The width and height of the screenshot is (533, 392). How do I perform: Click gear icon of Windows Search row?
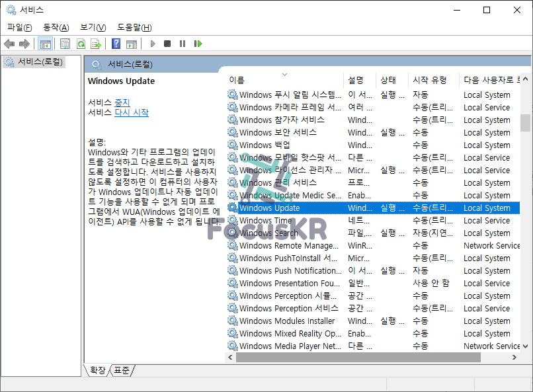pos(233,233)
